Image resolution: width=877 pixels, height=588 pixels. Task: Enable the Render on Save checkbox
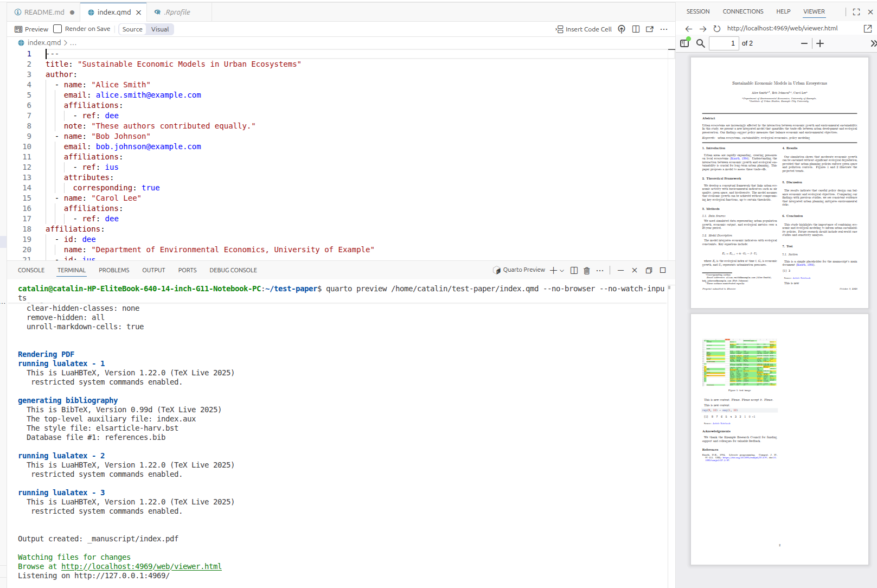[x=57, y=29]
